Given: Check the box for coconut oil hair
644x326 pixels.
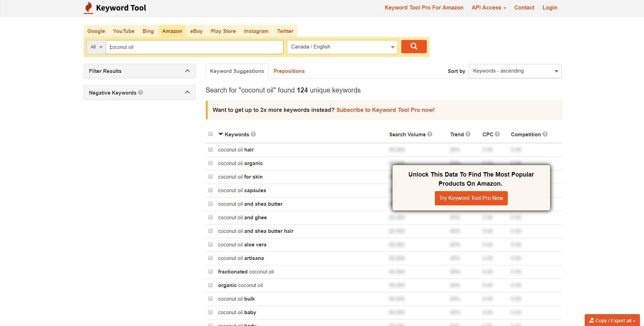Looking at the screenshot, I should pyautogui.click(x=210, y=149).
